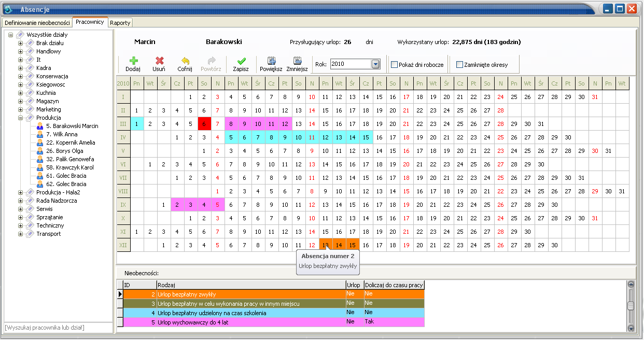Click the Kadra department icon
The width and height of the screenshot is (644, 340).
click(x=31, y=68)
